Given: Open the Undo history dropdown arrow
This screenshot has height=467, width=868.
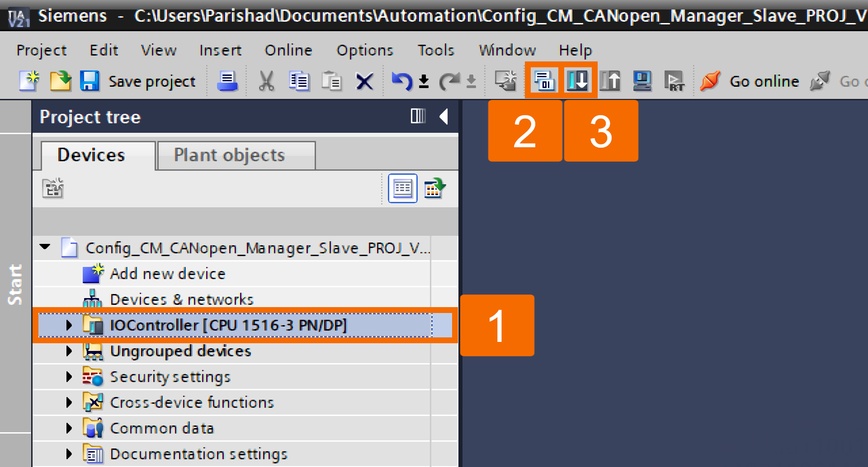Looking at the screenshot, I should (424, 82).
